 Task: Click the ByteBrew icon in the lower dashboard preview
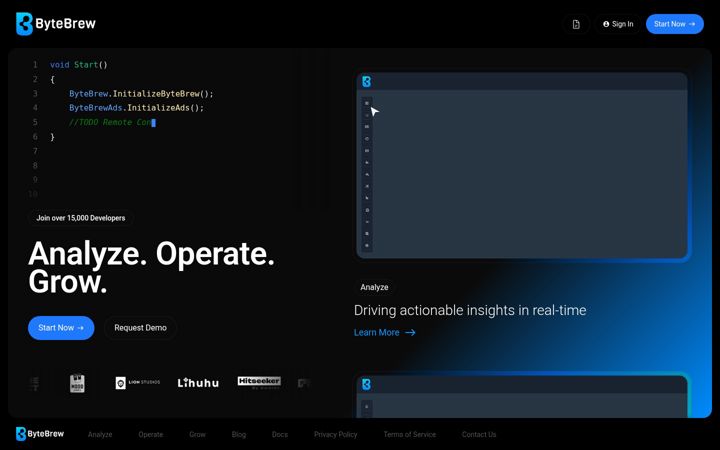click(x=366, y=384)
